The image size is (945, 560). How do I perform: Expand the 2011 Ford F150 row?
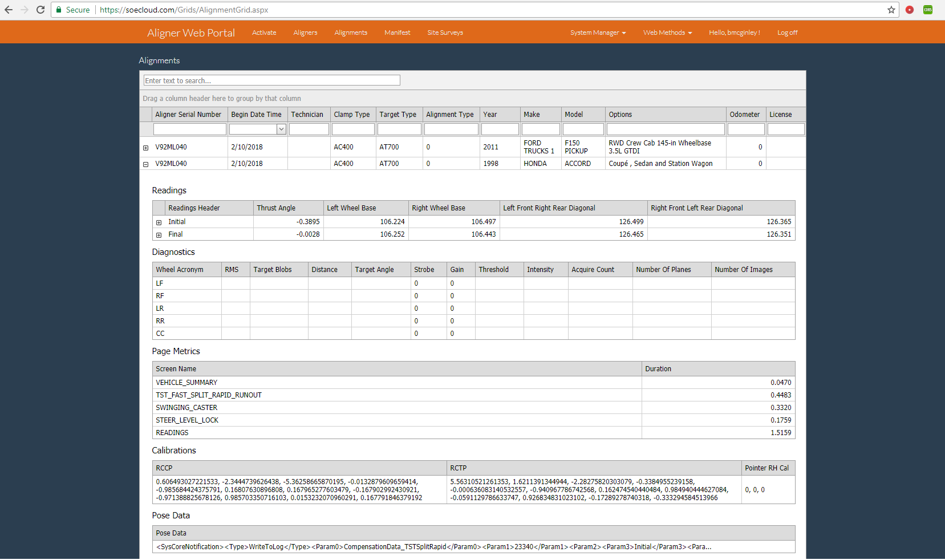pos(145,148)
